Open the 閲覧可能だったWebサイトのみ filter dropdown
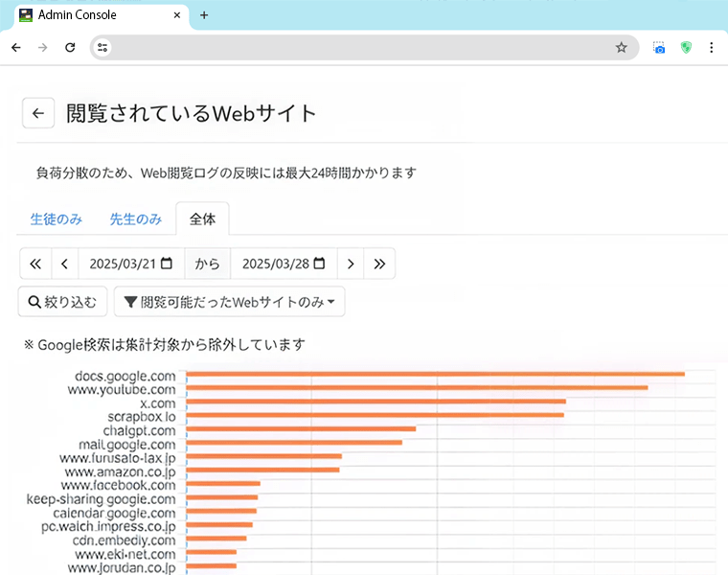 coord(229,302)
